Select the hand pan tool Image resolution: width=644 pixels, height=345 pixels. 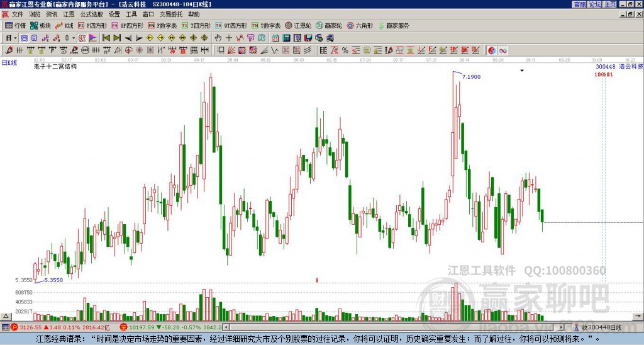pyautogui.click(x=218, y=38)
